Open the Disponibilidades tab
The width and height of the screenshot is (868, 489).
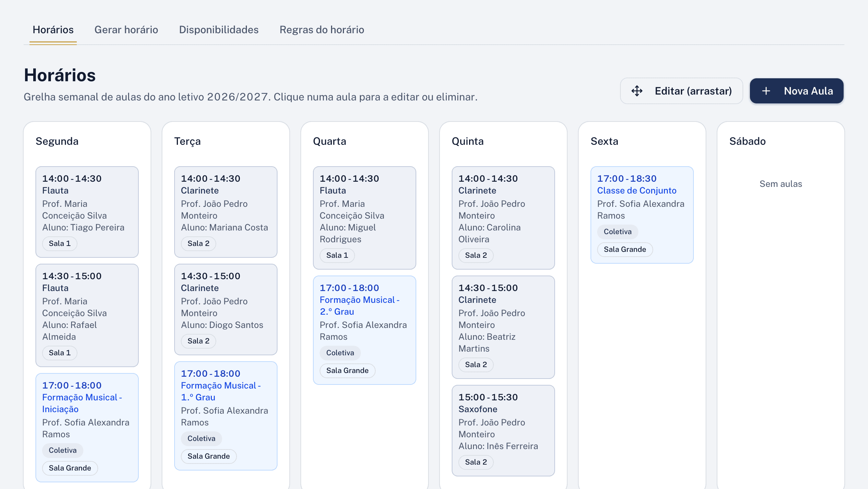[219, 30]
